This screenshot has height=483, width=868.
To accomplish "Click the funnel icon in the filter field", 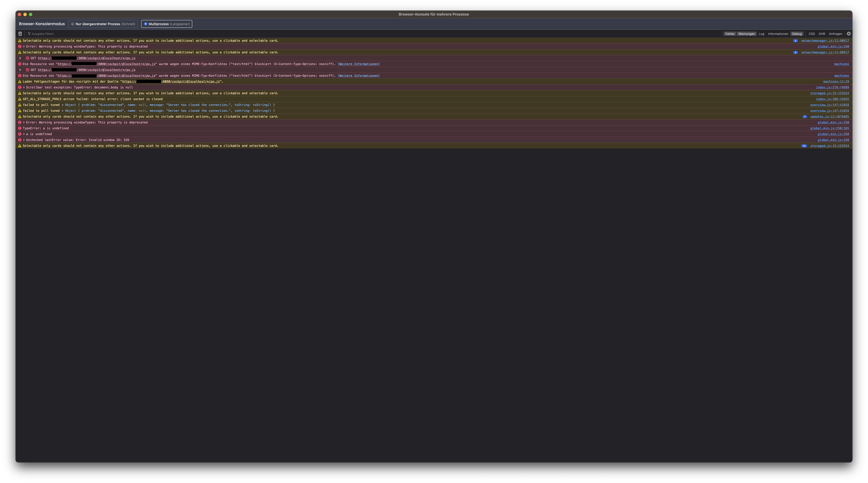I will (29, 34).
